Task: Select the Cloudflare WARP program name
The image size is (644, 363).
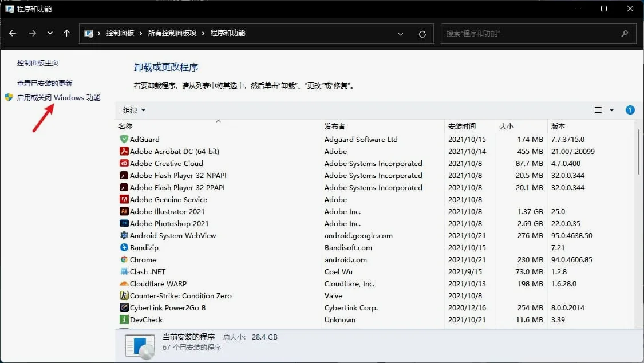Action: (158, 284)
